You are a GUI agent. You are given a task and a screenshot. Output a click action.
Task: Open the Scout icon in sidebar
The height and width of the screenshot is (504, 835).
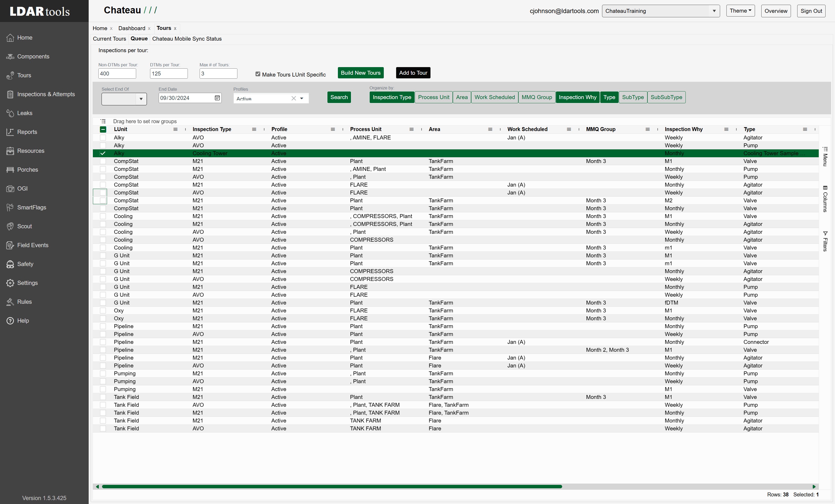pyautogui.click(x=10, y=226)
